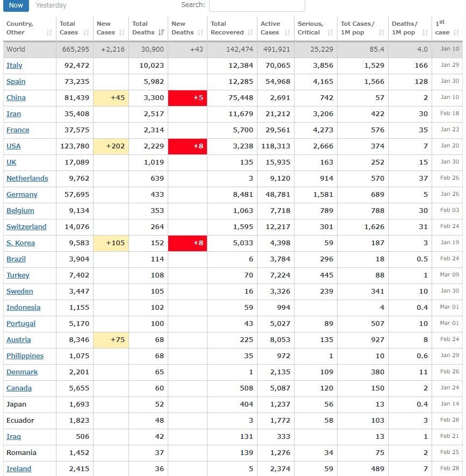The width and height of the screenshot is (466, 476).
Task: Sort table by Total Cases column icon
Action: pos(86,32)
